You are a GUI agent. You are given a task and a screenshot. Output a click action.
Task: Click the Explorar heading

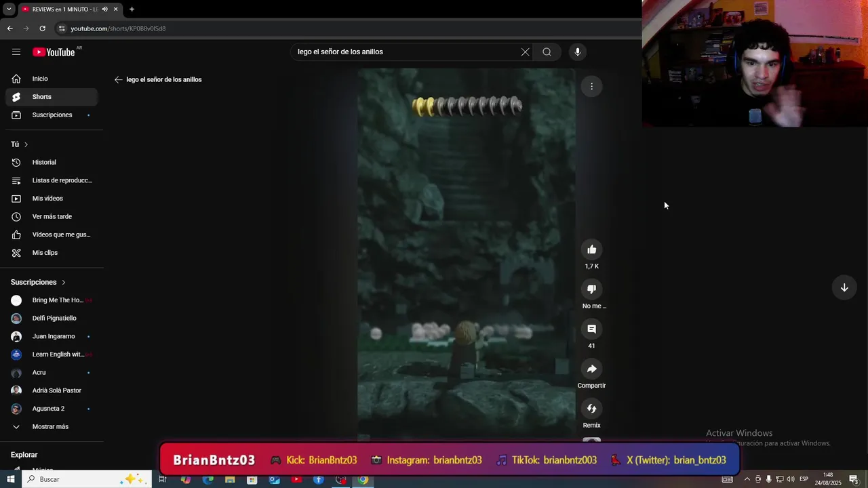pos(24,455)
